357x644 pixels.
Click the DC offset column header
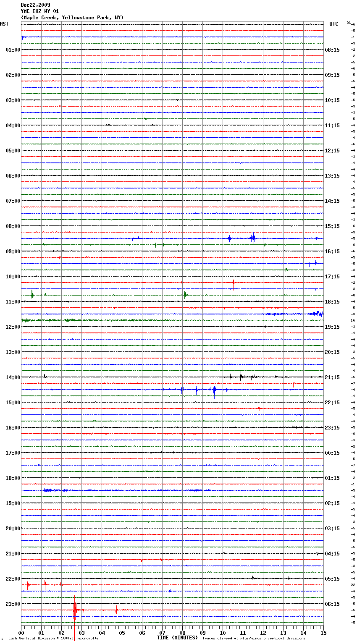[349, 23]
